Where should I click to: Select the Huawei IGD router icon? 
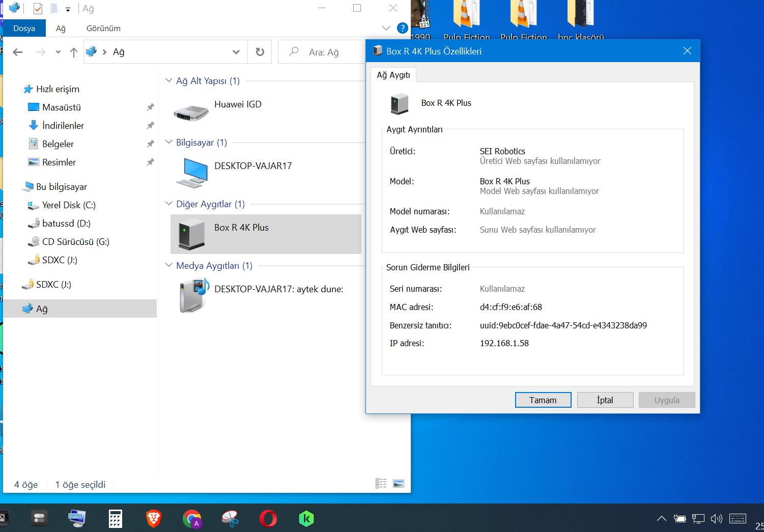pyautogui.click(x=191, y=113)
